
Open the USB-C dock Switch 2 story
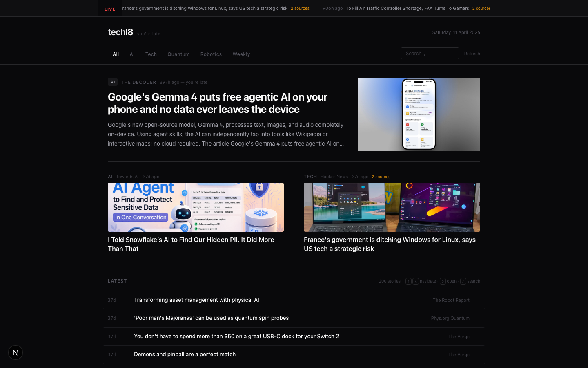point(236,336)
